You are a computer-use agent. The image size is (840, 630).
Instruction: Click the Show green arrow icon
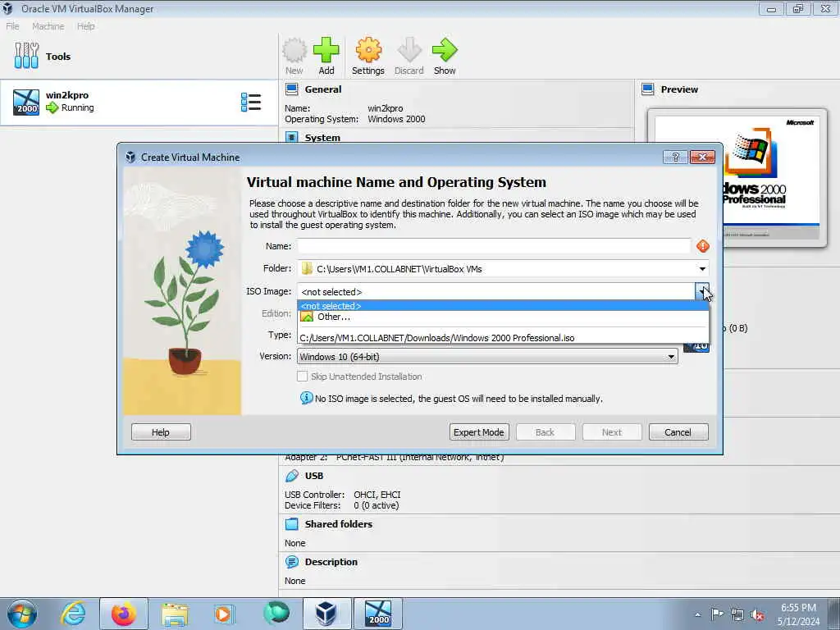pos(445,50)
